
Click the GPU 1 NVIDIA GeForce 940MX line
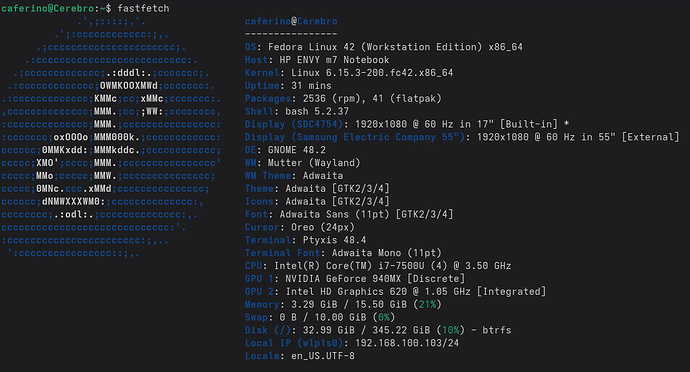tap(355, 279)
